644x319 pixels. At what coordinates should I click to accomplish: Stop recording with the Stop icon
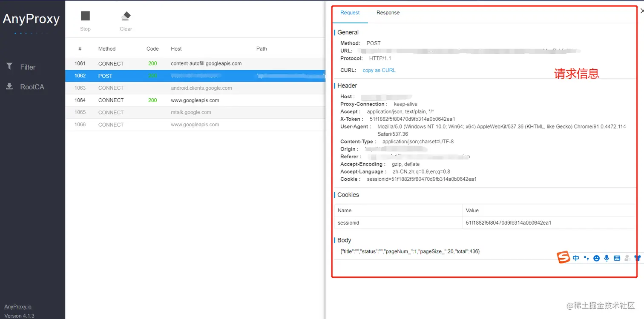pyautogui.click(x=85, y=16)
